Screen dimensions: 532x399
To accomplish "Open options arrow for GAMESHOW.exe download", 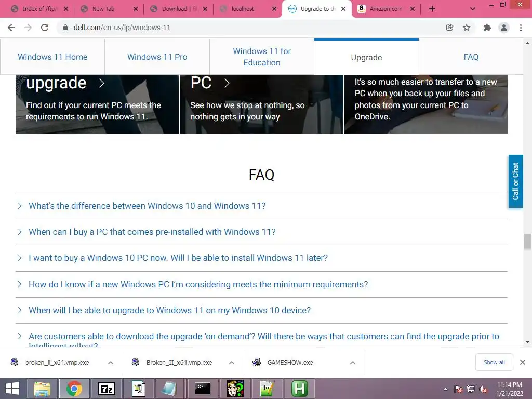I will pyautogui.click(x=353, y=363).
